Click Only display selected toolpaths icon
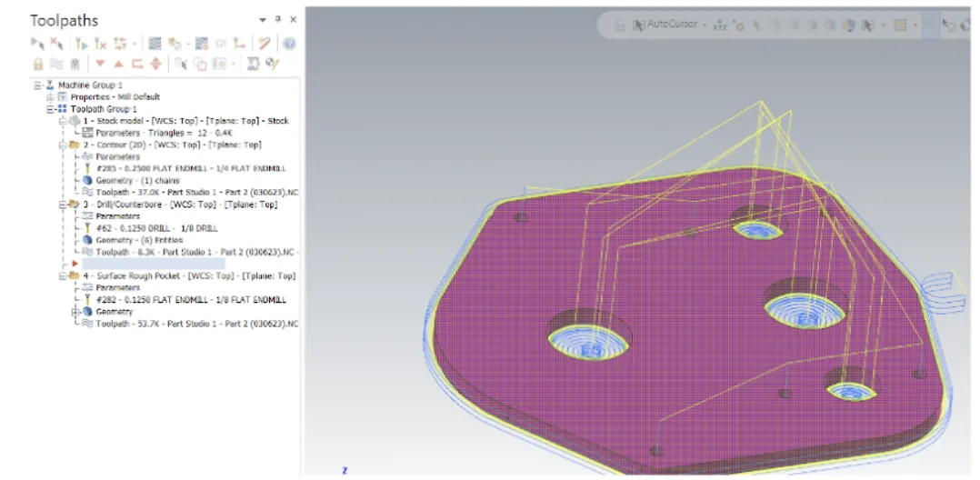980x480 pixels. [x=181, y=63]
